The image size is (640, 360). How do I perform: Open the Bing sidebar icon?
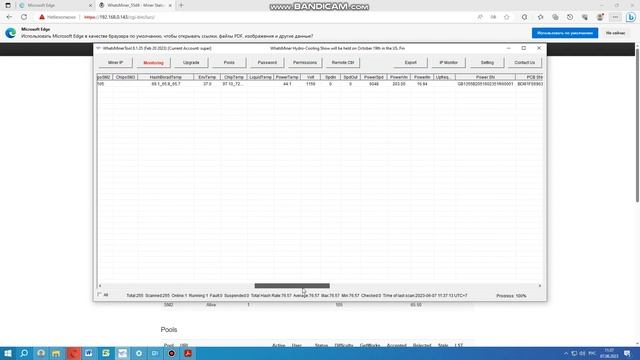[631, 17]
